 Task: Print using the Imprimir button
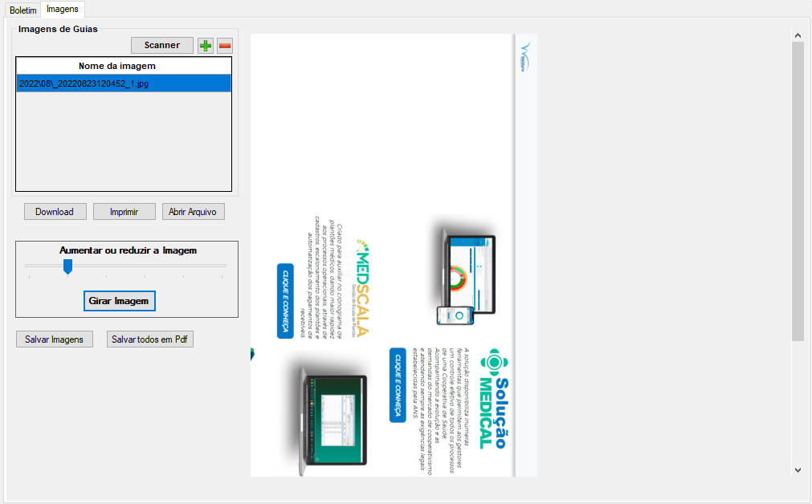[x=124, y=212]
